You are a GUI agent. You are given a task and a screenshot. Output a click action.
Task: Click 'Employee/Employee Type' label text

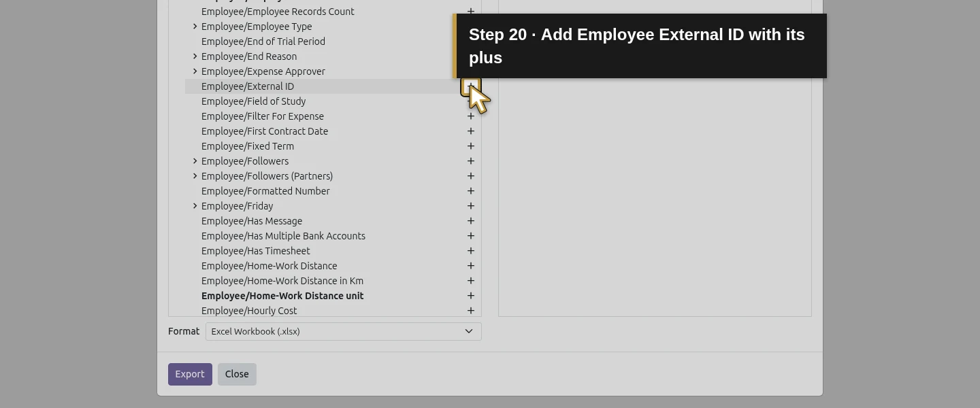coord(257,27)
